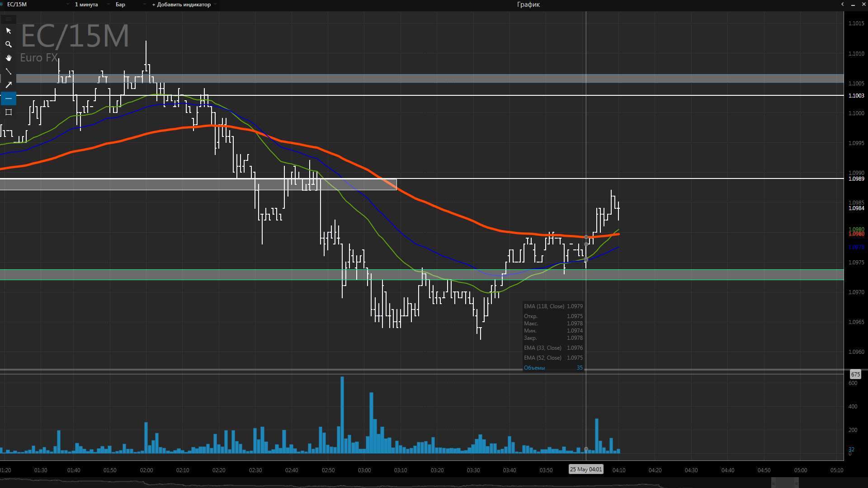Viewport: 868px width, 488px height.
Task: Click the 02:00 time axis label
Action: pos(146,470)
